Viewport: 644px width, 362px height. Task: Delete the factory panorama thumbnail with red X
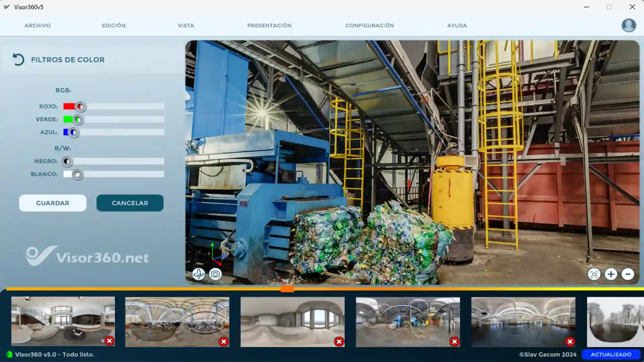point(454,342)
